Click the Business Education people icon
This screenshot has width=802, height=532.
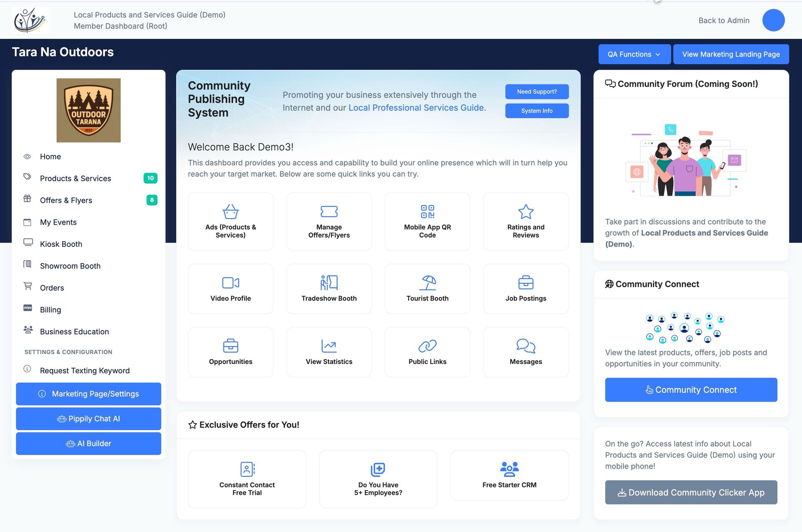28,330
